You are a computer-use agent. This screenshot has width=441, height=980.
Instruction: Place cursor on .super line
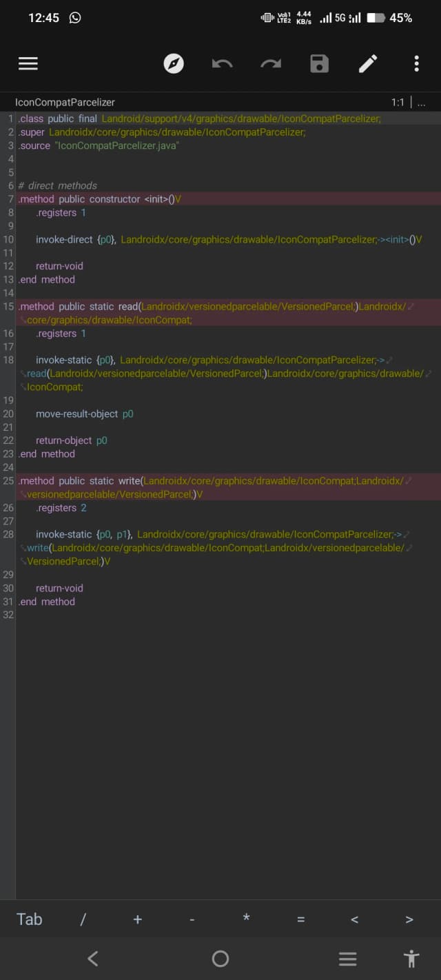162,132
